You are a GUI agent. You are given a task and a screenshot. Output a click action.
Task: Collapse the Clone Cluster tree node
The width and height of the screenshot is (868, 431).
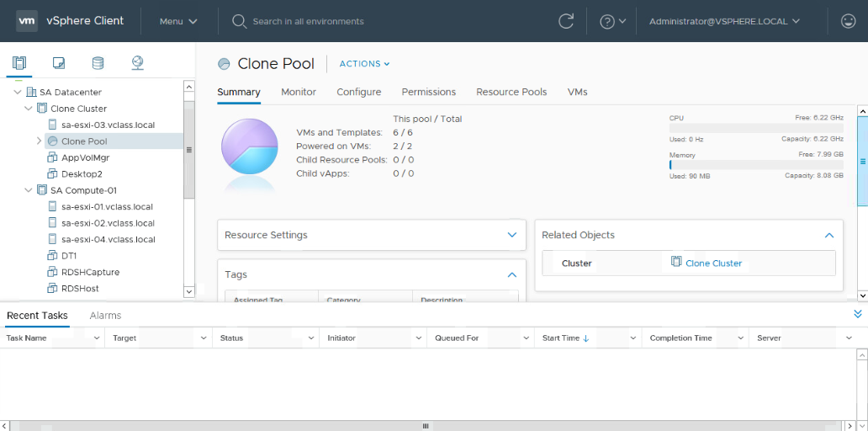(x=29, y=109)
